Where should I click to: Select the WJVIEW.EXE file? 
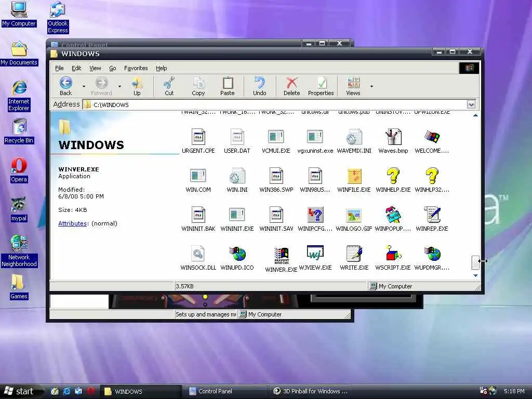(x=315, y=258)
